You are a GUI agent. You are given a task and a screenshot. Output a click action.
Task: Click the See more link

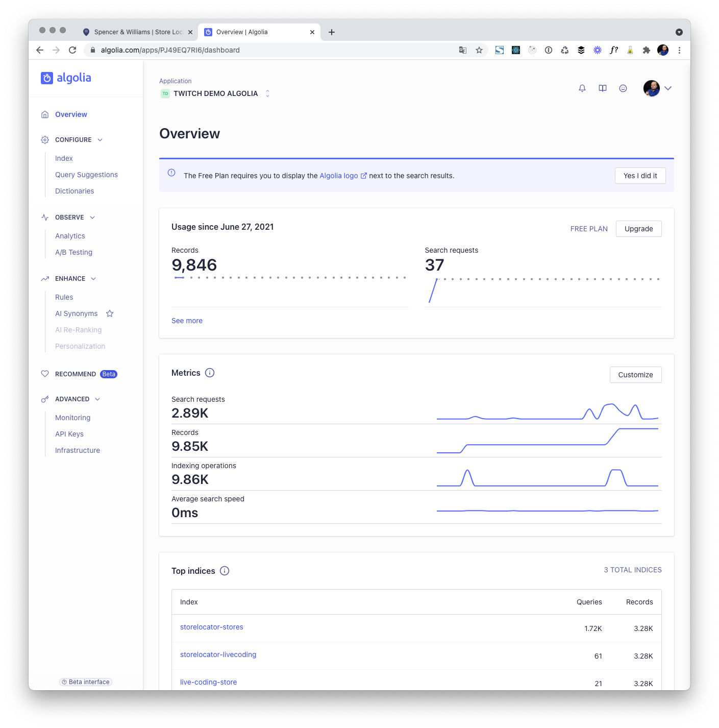pos(187,321)
